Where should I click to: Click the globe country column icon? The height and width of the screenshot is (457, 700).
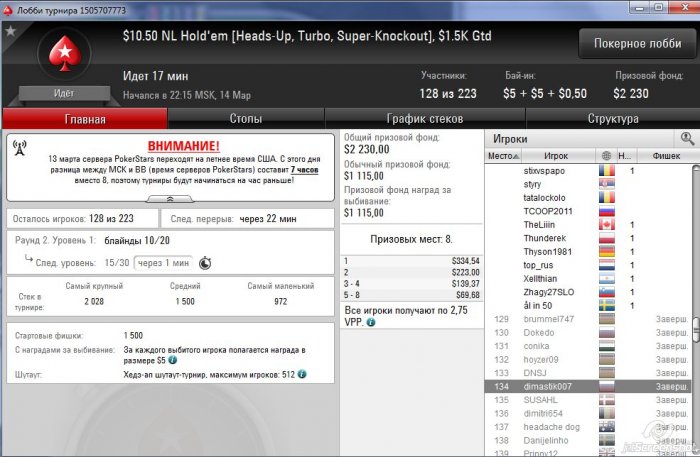click(606, 156)
